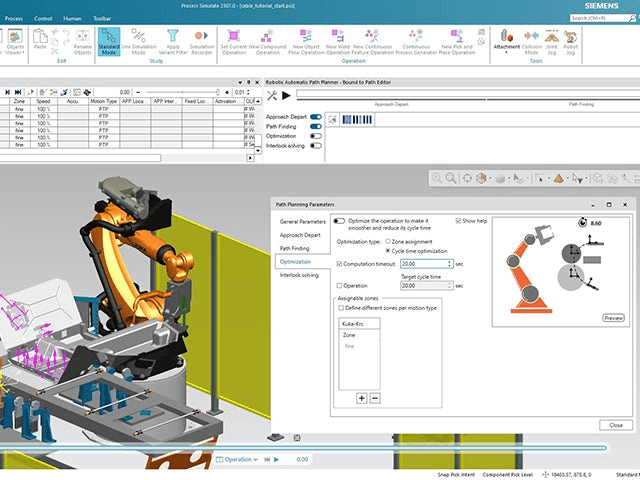Toggle Collision Mode tool
640x480 pixels.
click(531, 42)
